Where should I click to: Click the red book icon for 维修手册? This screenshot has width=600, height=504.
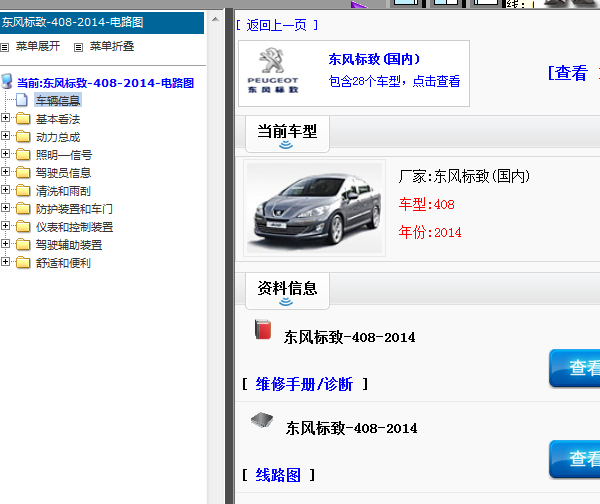click(x=263, y=329)
